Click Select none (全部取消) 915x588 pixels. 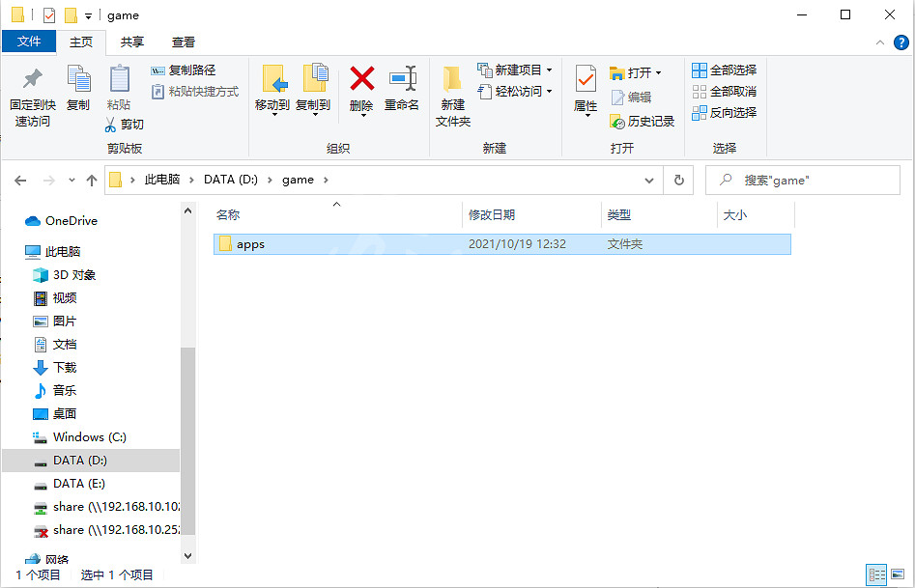(727, 90)
